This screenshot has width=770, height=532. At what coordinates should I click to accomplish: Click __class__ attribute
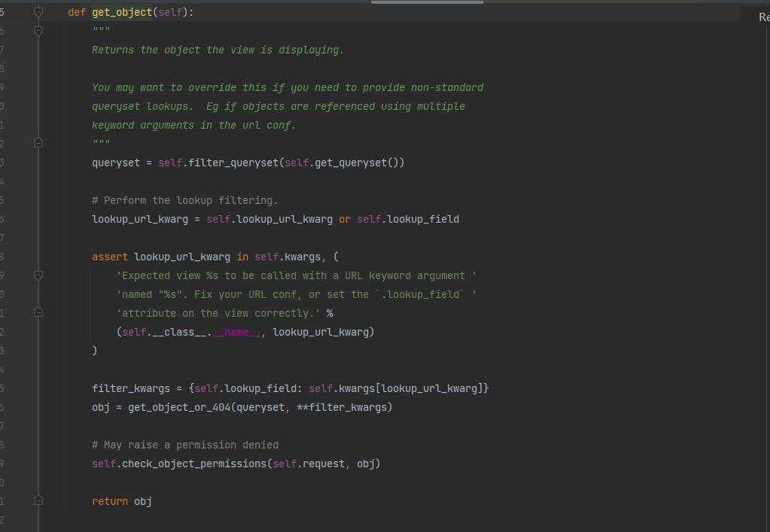[178, 333]
